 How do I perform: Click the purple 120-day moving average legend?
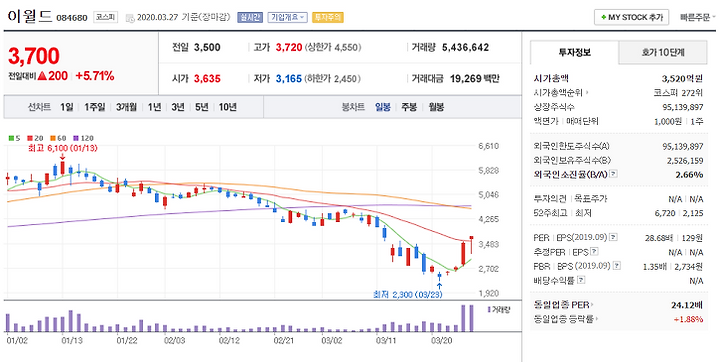coord(83,138)
